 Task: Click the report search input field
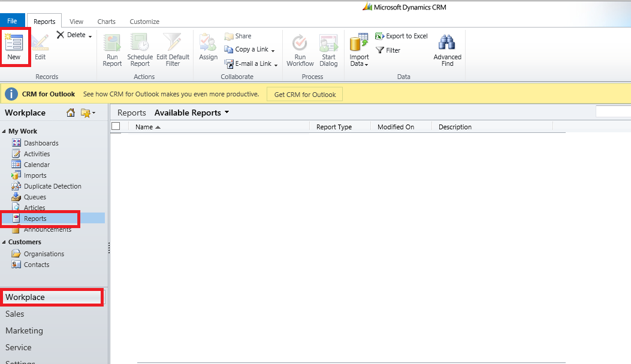click(x=613, y=112)
